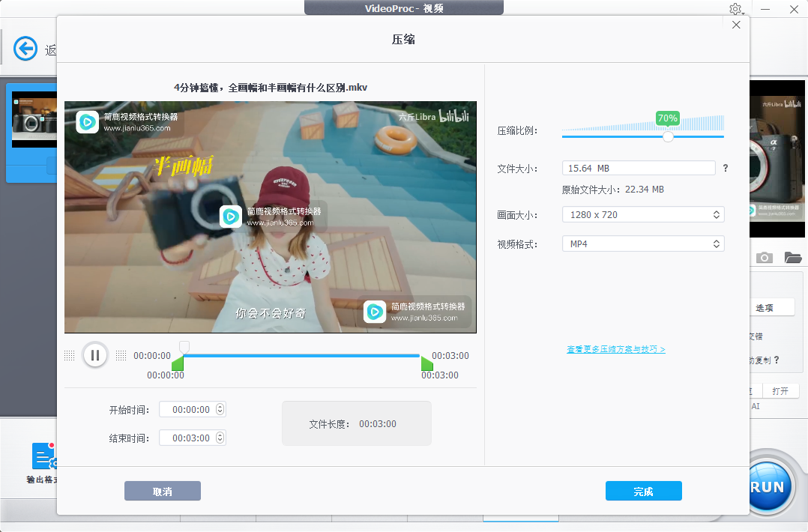Open the settings gear at top right
Viewport: 808px width, 532px height.
735,9
